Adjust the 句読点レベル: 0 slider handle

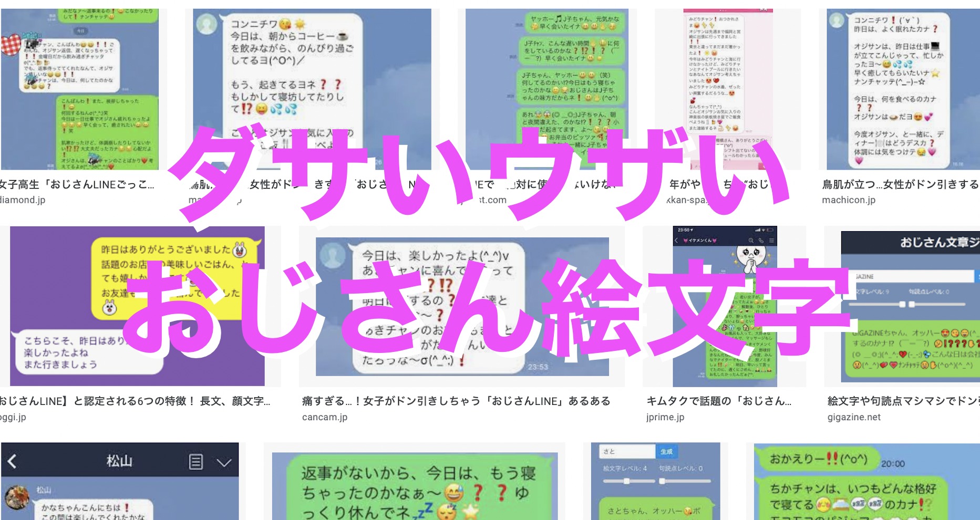coord(662,481)
